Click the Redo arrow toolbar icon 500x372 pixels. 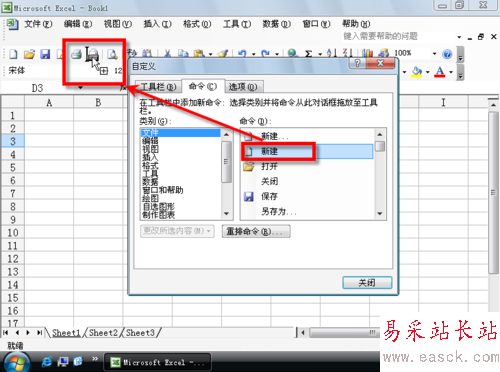click(x=266, y=53)
